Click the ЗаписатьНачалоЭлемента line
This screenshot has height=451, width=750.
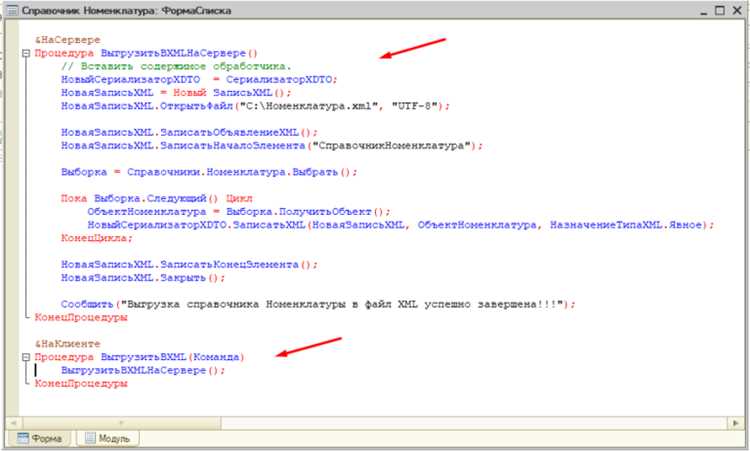(x=272, y=146)
